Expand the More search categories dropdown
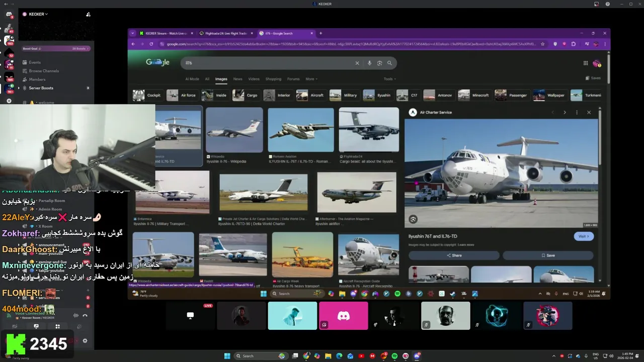 pos(311,79)
